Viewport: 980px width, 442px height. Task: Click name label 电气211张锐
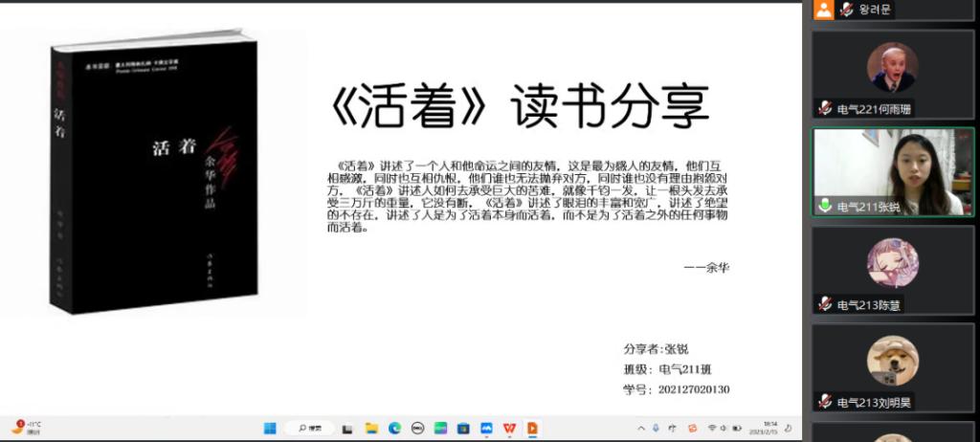[869, 207]
